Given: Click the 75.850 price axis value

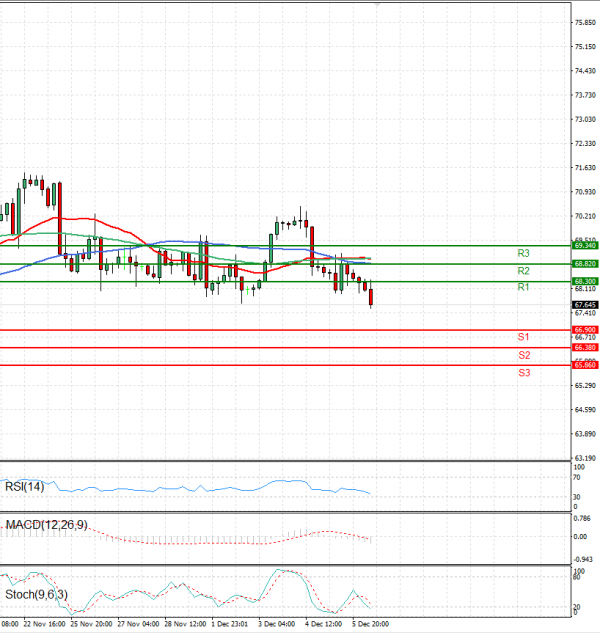Looking at the screenshot, I should coord(585,21).
